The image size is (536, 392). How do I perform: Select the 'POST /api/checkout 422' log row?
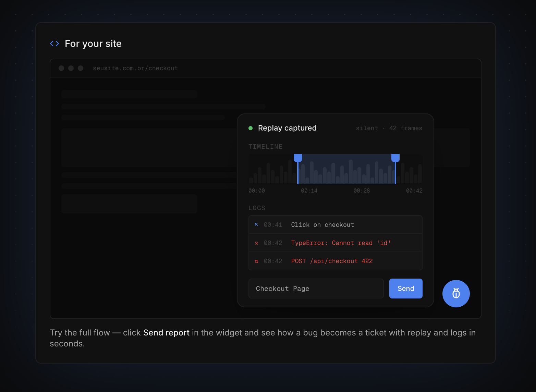pyautogui.click(x=336, y=261)
